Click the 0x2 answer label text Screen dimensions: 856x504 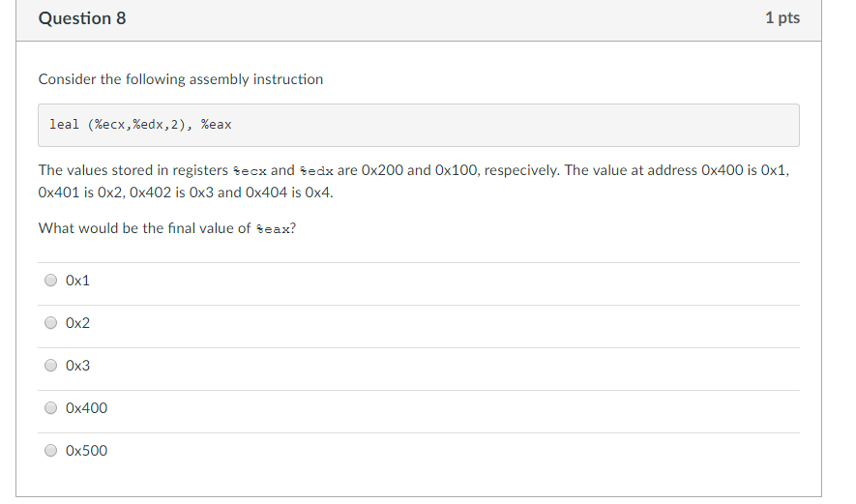pos(78,323)
